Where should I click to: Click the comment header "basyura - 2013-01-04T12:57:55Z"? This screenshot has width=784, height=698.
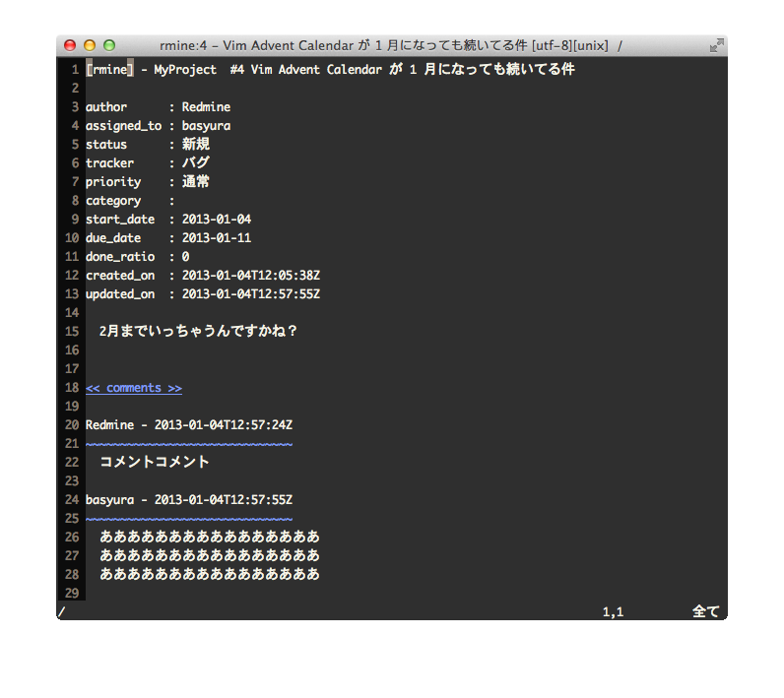coord(189,500)
